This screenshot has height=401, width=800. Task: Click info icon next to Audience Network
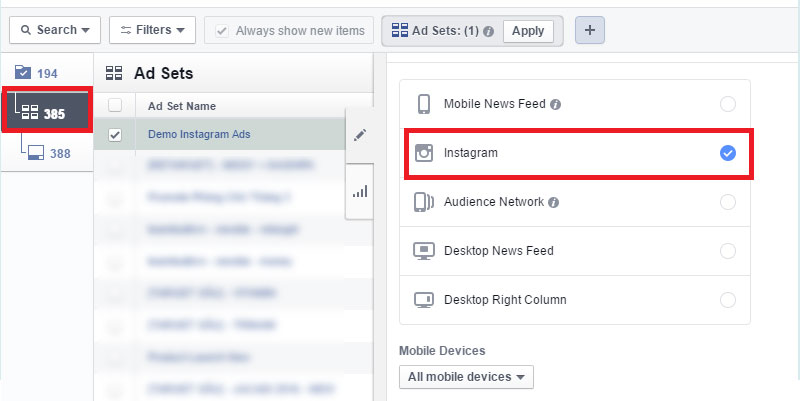[553, 202]
